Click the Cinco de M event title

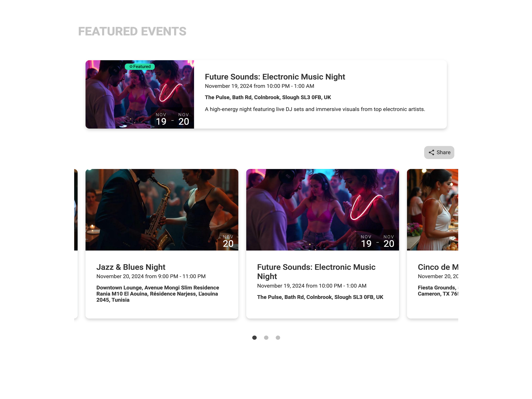pyautogui.click(x=438, y=267)
